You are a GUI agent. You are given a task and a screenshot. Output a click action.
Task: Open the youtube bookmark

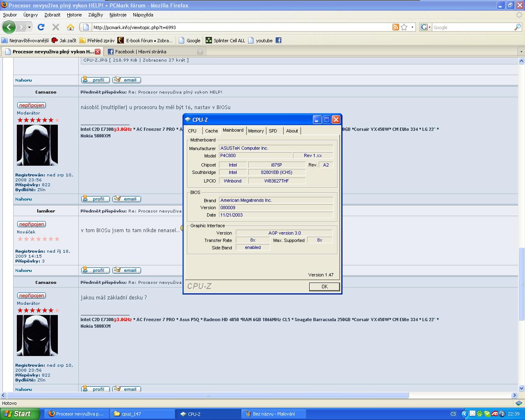pos(260,40)
